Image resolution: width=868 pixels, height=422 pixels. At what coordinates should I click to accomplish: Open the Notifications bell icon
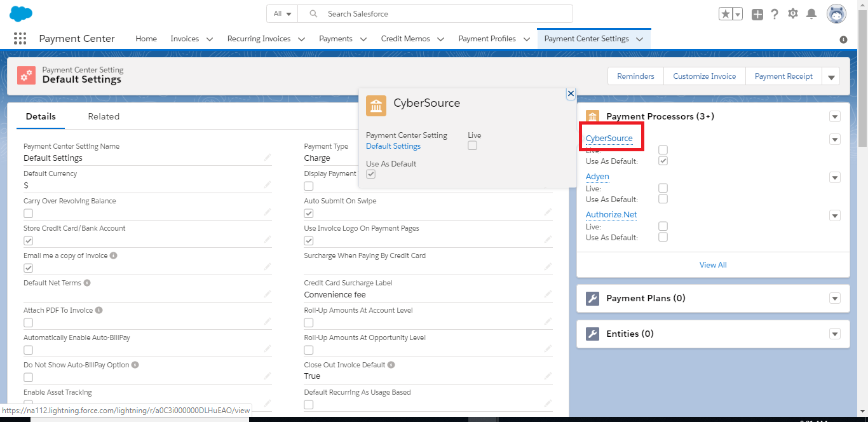pyautogui.click(x=811, y=14)
